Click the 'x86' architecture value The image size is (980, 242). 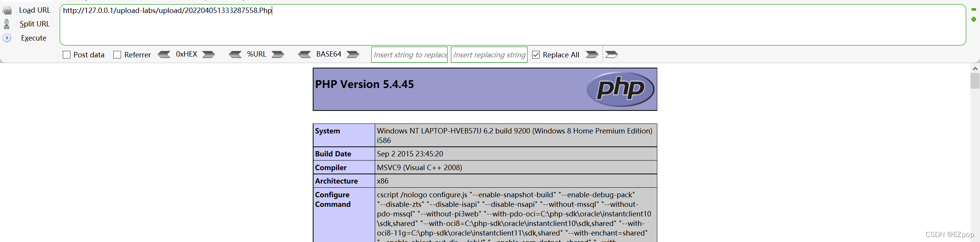click(382, 181)
